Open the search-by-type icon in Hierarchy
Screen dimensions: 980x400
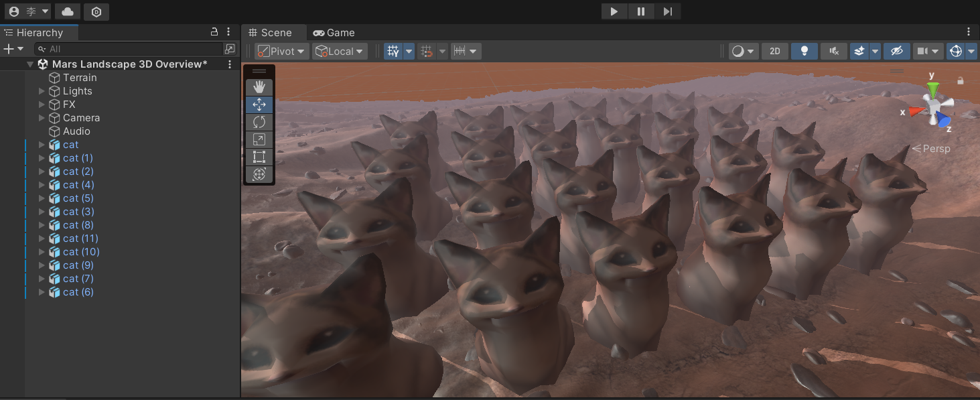tap(230, 49)
